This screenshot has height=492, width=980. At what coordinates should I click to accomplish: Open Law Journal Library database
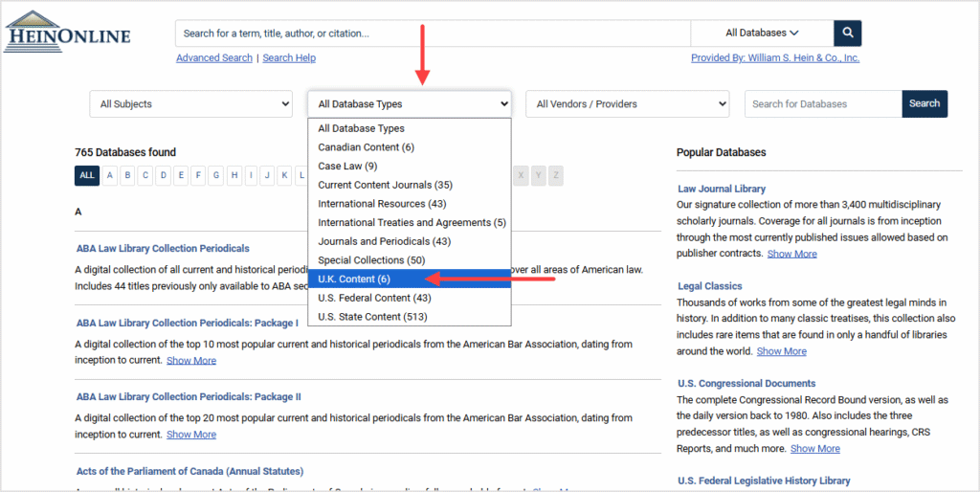click(722, 189)
